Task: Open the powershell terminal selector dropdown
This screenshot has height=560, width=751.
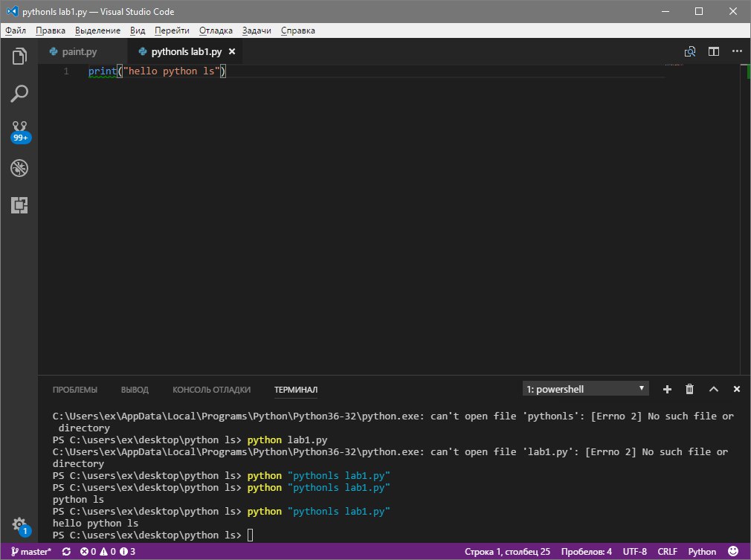Action: [586, 389]
